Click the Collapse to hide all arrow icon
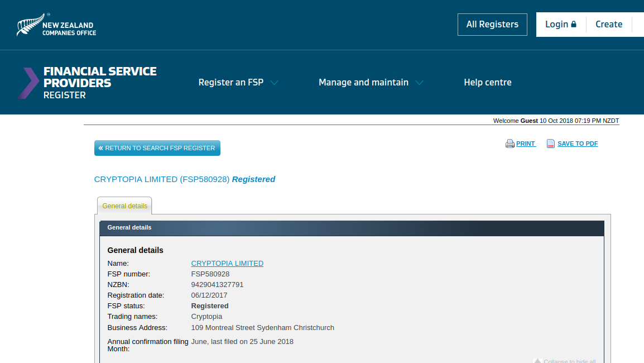The height and width of the screenshot is (363, 644). [x=537, y=361]
